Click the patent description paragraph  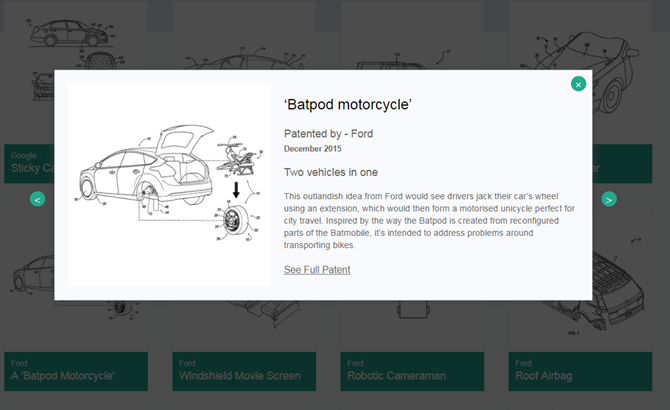[429, 220]
